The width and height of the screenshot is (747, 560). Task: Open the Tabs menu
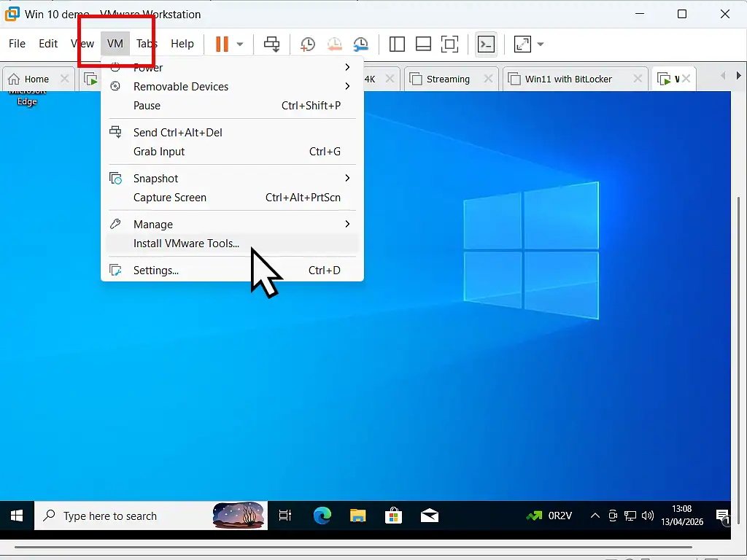pos(146,43)
